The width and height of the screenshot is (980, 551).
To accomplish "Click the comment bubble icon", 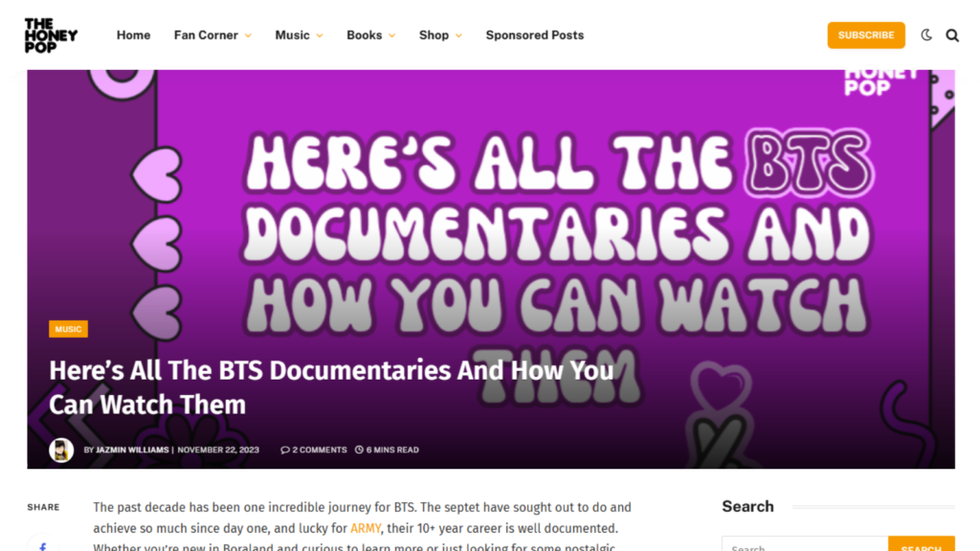I will click(x=285, y=450).
